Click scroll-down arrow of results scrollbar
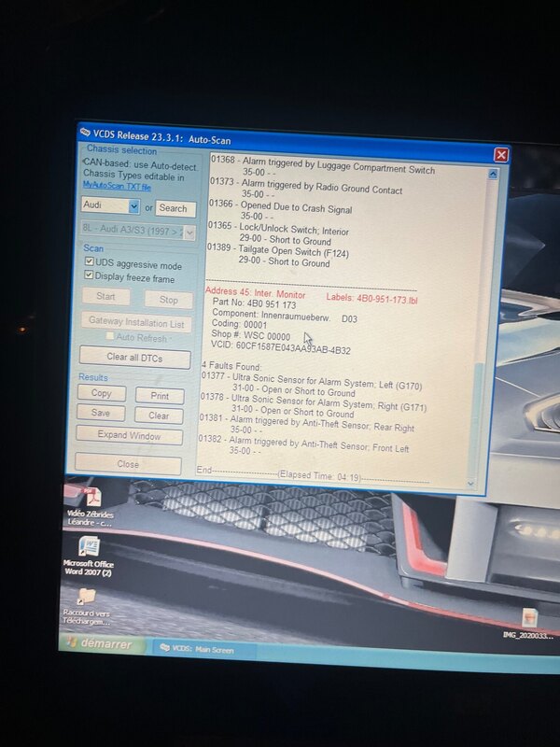The height and width of the screenshot is (747, 560). (470, 482)
